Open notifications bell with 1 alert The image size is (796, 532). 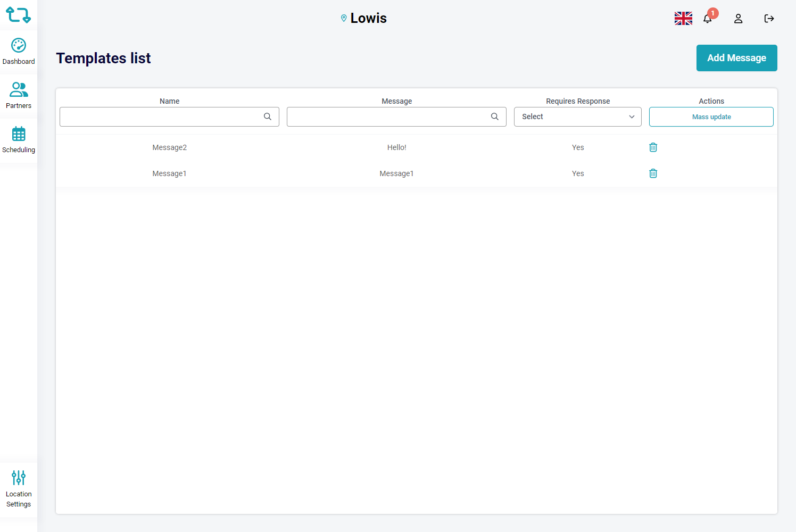708,19
